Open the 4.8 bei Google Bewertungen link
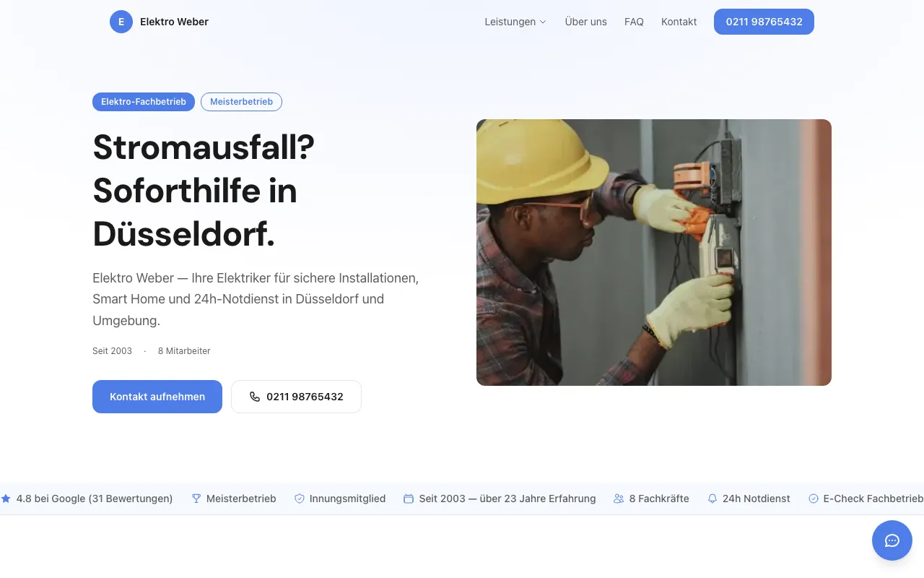The width and height of the screenshot is (924, 578). (94, 499)
